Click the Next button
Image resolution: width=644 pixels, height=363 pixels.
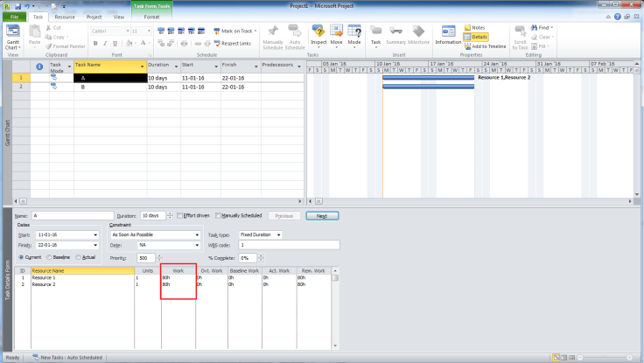[x=321, y=215]
